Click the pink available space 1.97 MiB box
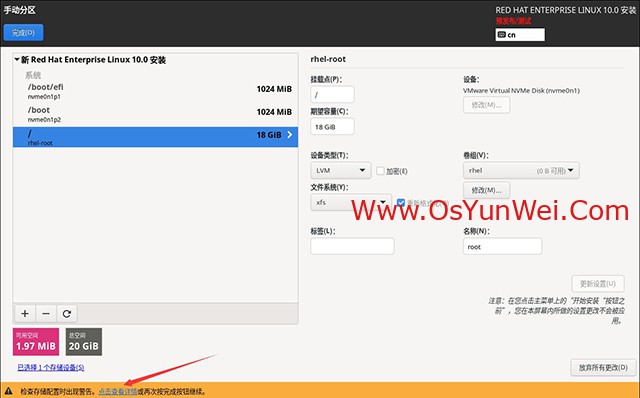The image size is (640, 398). (x=36, y=342)
